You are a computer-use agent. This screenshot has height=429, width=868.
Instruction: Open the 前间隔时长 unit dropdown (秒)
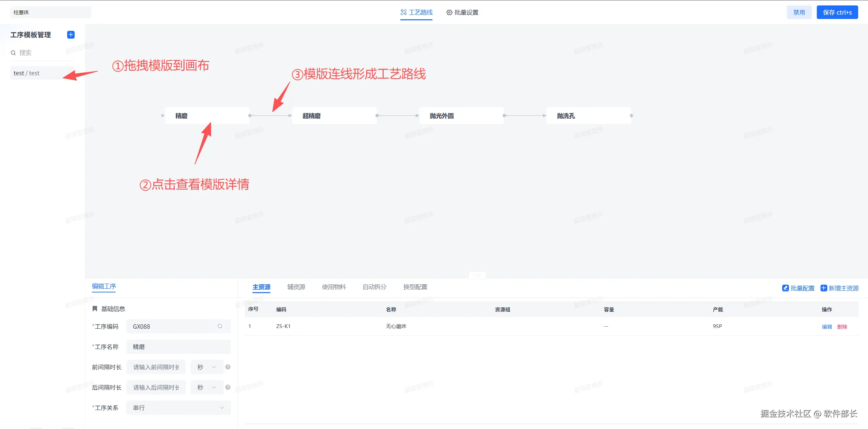(207, 367)
